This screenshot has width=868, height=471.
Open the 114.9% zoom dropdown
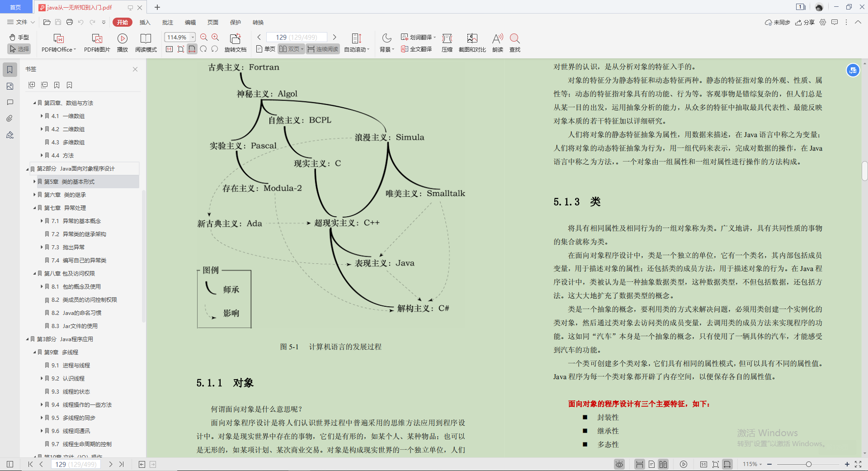193,37
